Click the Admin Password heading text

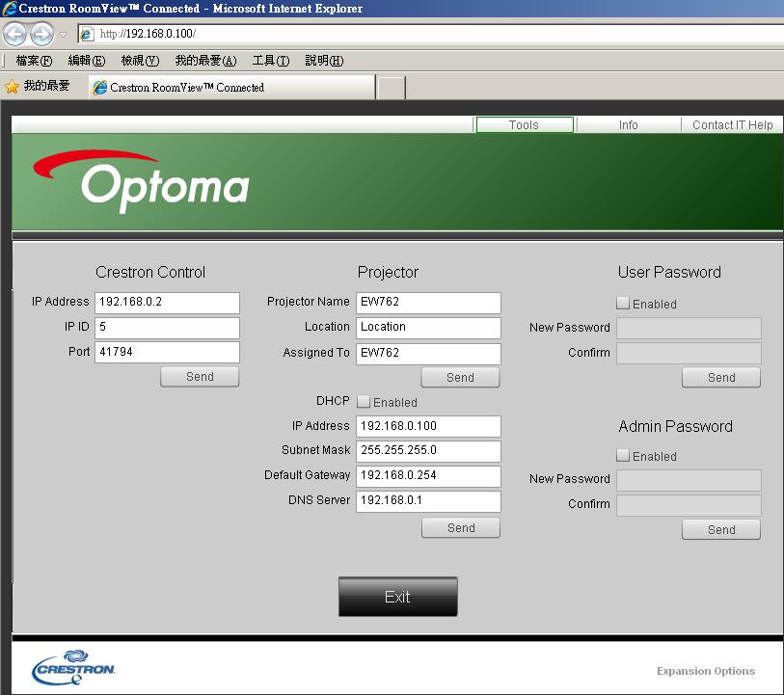[x=675, y=426]
